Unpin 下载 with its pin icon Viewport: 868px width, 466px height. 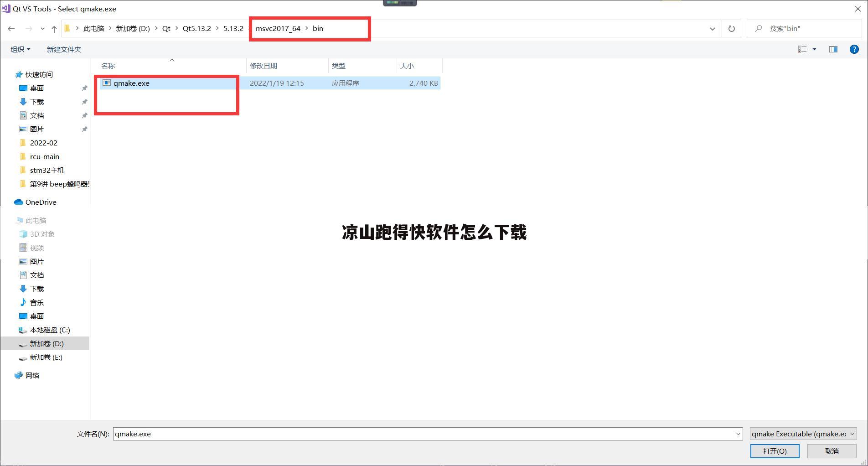click(84, 102)
